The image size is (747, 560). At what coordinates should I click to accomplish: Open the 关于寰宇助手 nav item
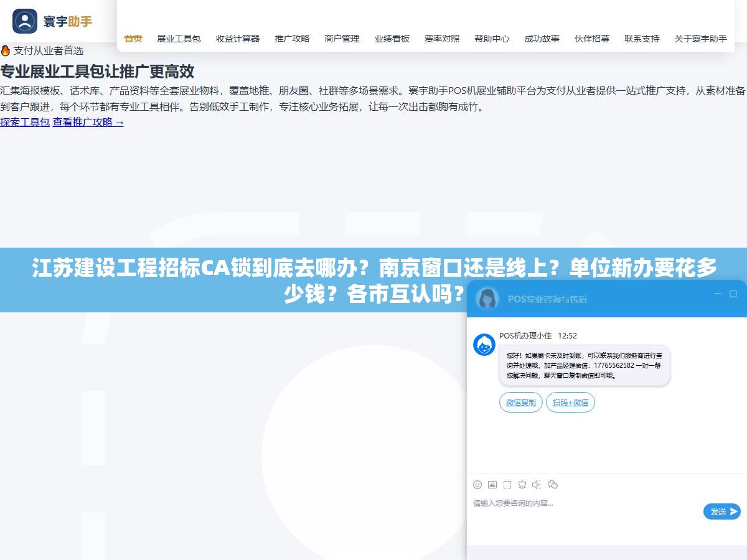tap(700, 39)
